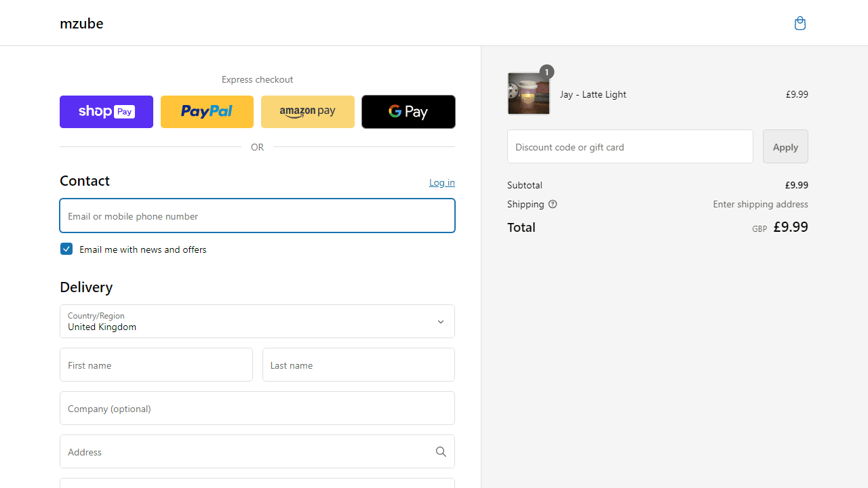868x488 pixels.
Task: Click the Enter shipping address text
Action: (x=760, y=204)
